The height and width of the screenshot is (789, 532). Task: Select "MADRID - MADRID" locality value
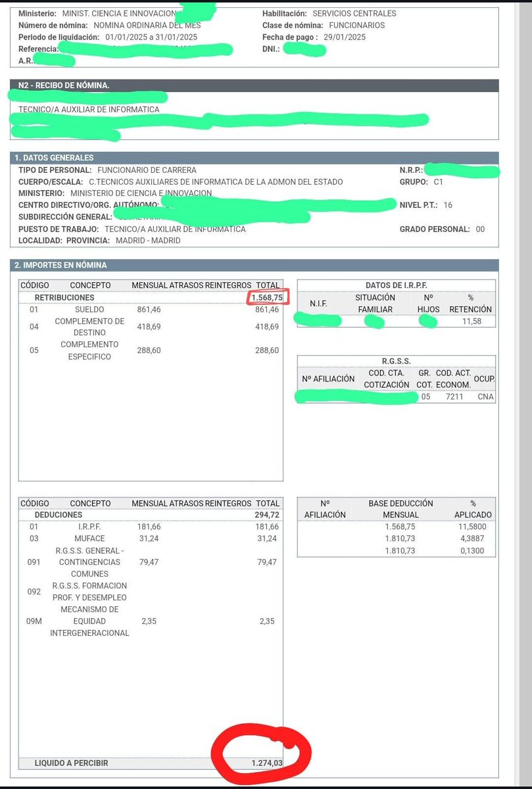[148, 241]
